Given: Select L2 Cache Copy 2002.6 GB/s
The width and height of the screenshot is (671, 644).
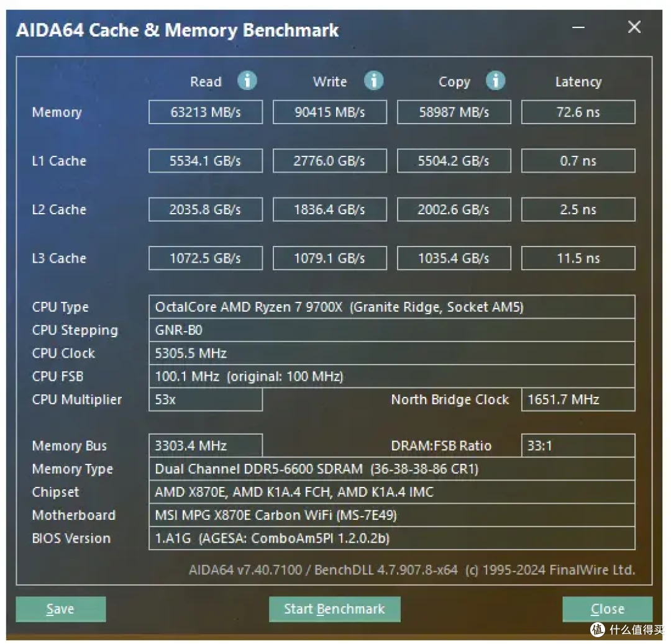Looking at the screenshot, I should pos(454,209).
